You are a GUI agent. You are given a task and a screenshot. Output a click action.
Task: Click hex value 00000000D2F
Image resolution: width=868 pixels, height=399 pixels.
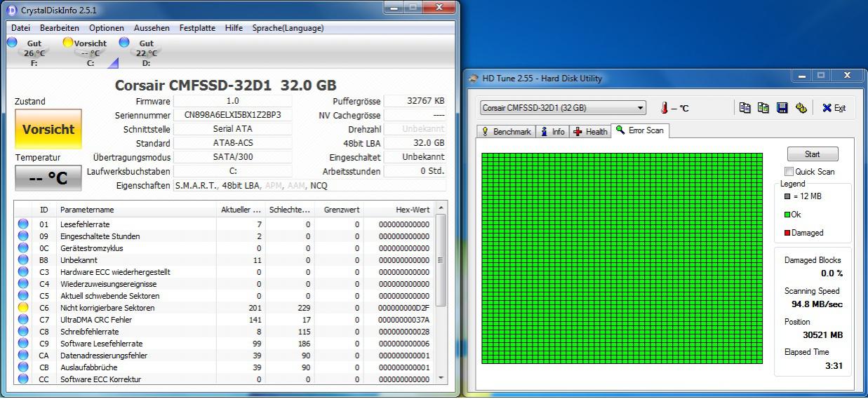coord(403,308)
